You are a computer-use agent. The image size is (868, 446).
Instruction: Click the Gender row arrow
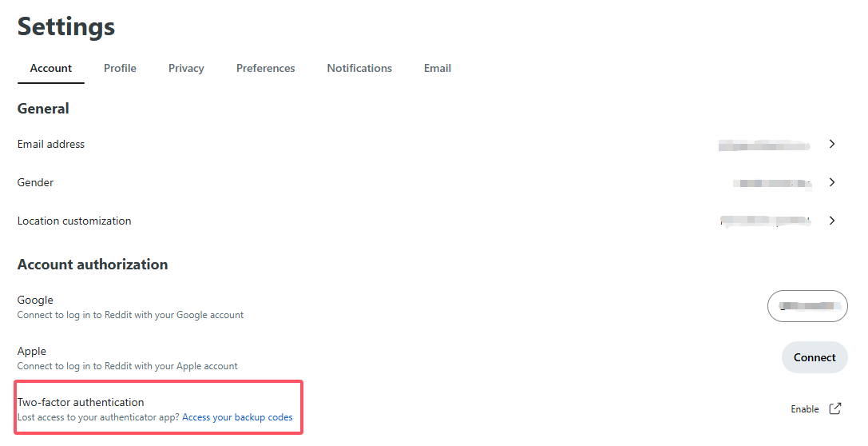(831, 182)
